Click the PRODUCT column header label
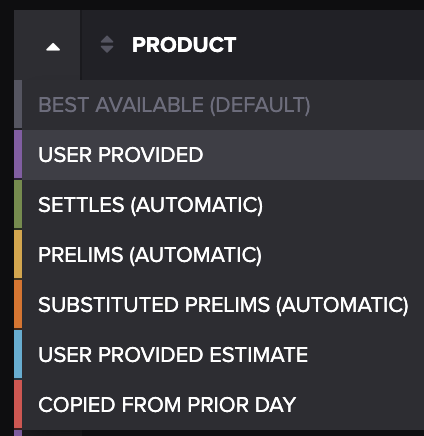 pos(184,45)
